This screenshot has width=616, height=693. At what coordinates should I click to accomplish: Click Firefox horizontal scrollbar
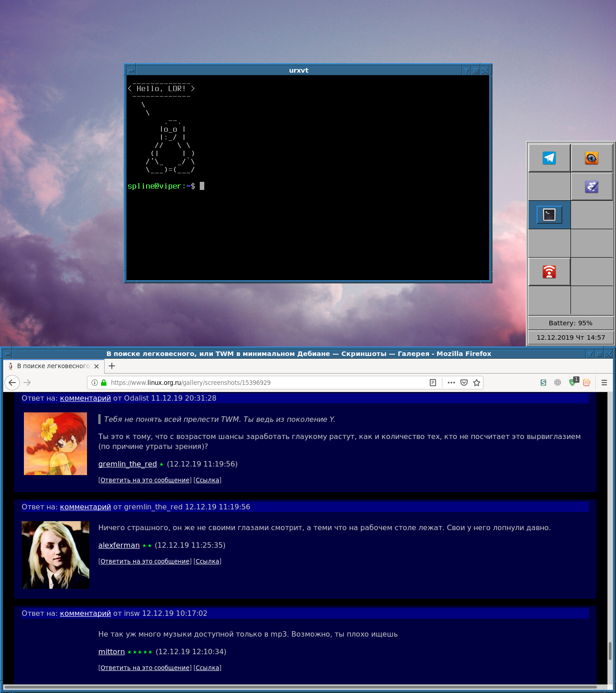coord(300,687)
